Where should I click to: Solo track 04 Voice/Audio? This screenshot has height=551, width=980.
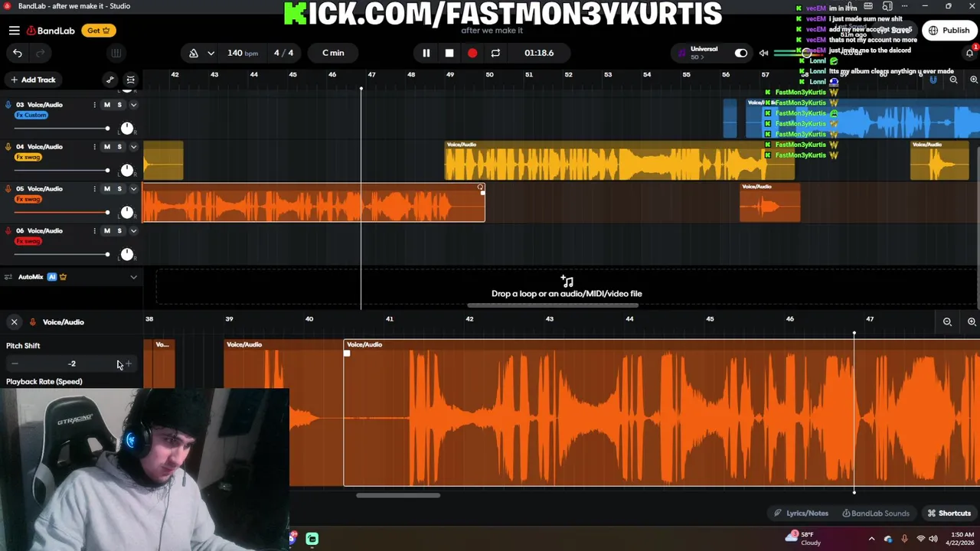(119, 147)
